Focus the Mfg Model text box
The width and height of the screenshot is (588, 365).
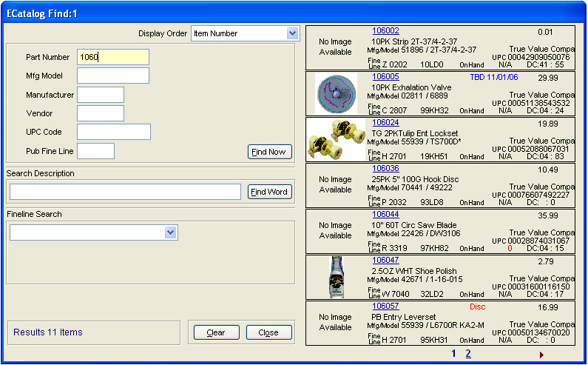click(x=112, y=76)
